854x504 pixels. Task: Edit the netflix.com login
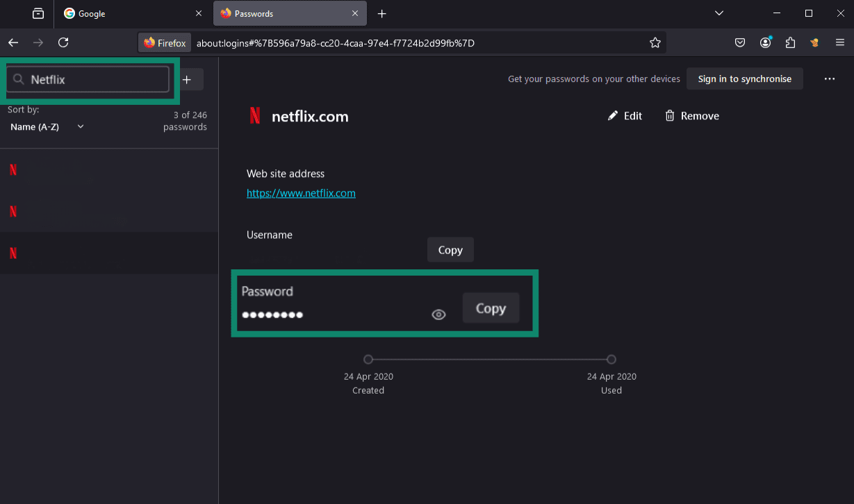tap(625, 116)
